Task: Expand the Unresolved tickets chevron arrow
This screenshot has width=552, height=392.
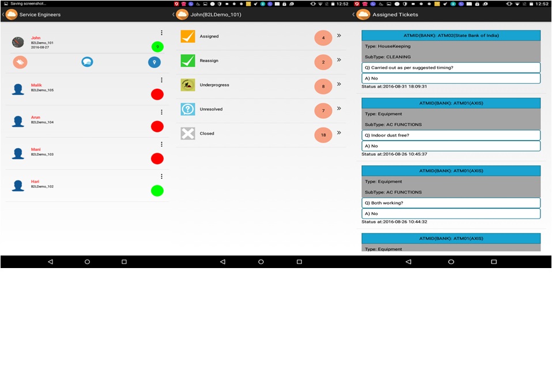Action: [x=339, y=108]
